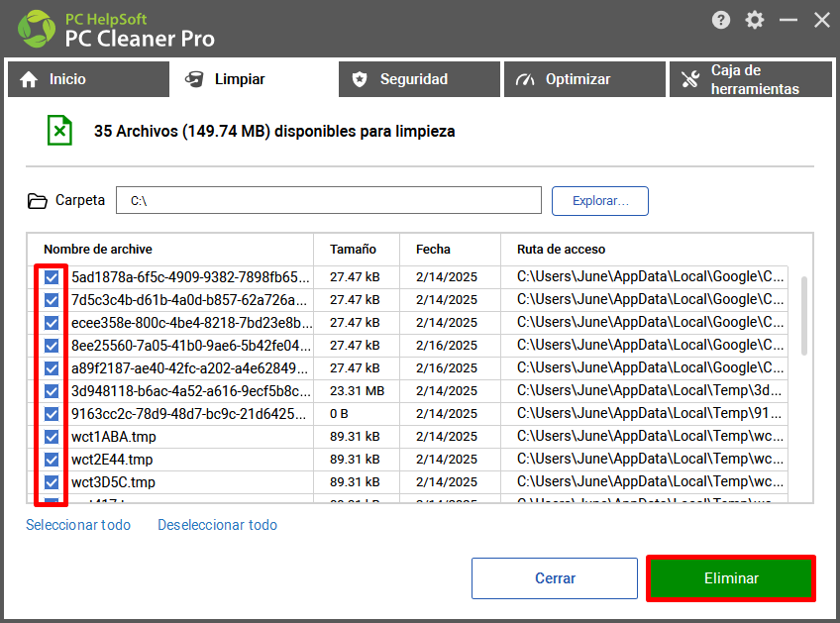The height and width of the screenshot is (623, 840).
Task: Open settings via the gear icon
Action: [754, 21]
